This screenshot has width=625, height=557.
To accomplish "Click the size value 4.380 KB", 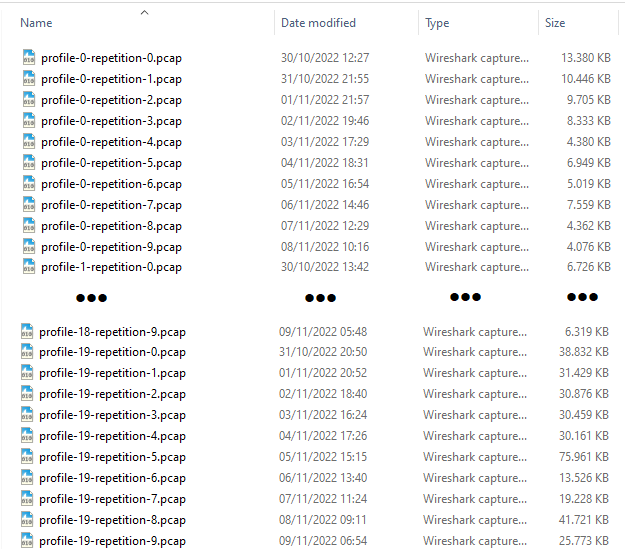I will [x=589, y=142].
